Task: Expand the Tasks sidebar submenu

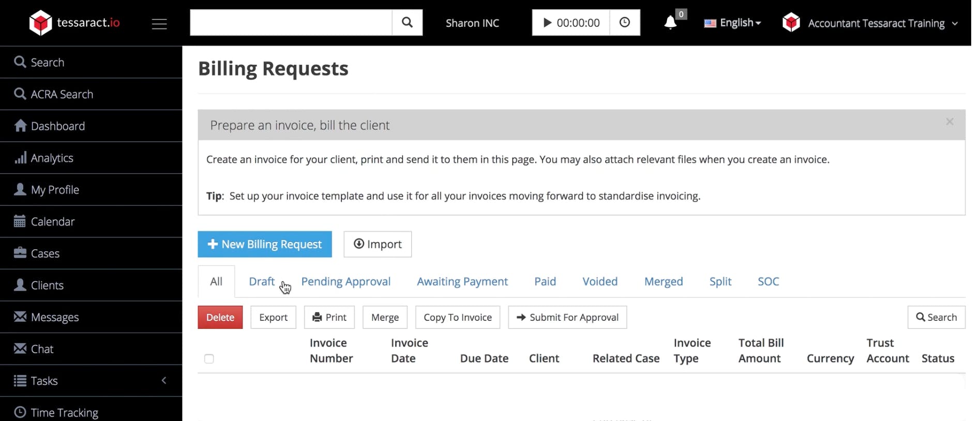Action: (x=164, y=381)
